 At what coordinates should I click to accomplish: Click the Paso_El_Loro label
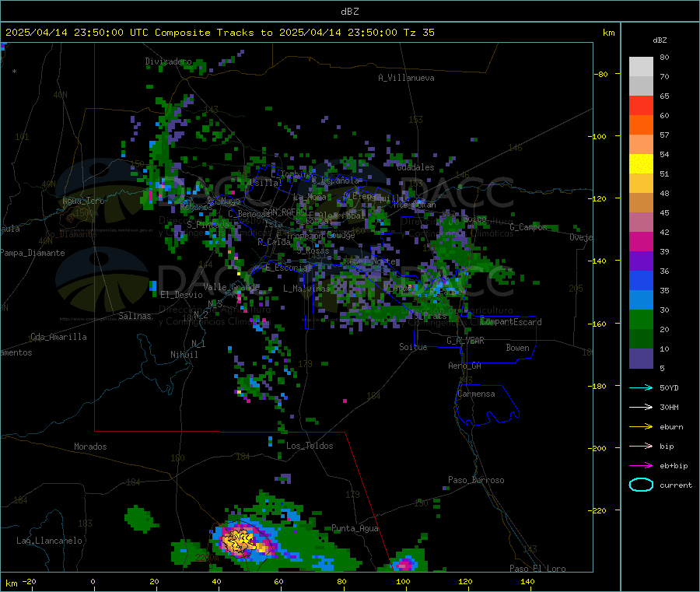[x=537, y=569]
